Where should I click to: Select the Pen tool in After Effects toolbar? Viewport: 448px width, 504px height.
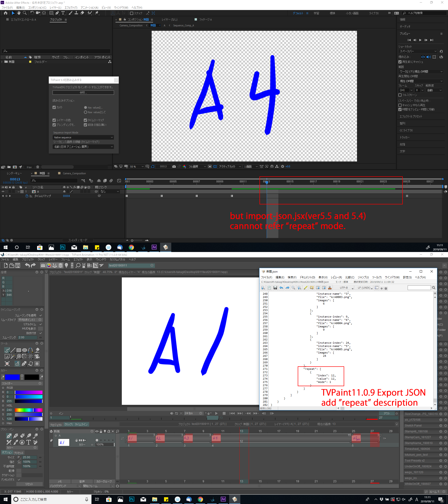(57, 13)
